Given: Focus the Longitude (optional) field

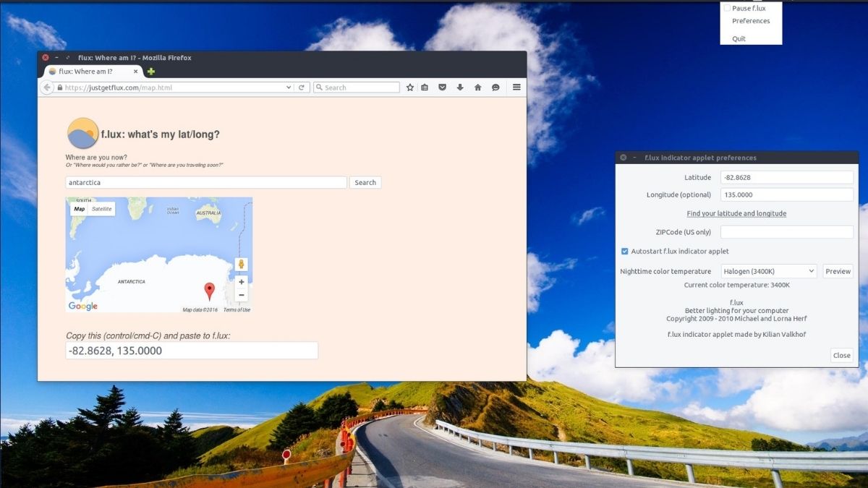Looking at the screenshot, I should (x=787, y=194).
